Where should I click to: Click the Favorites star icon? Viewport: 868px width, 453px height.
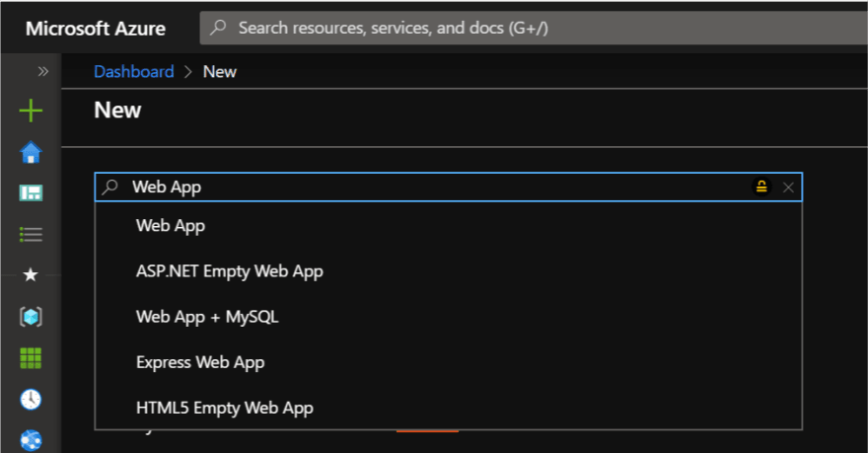(x=31, y=274)
